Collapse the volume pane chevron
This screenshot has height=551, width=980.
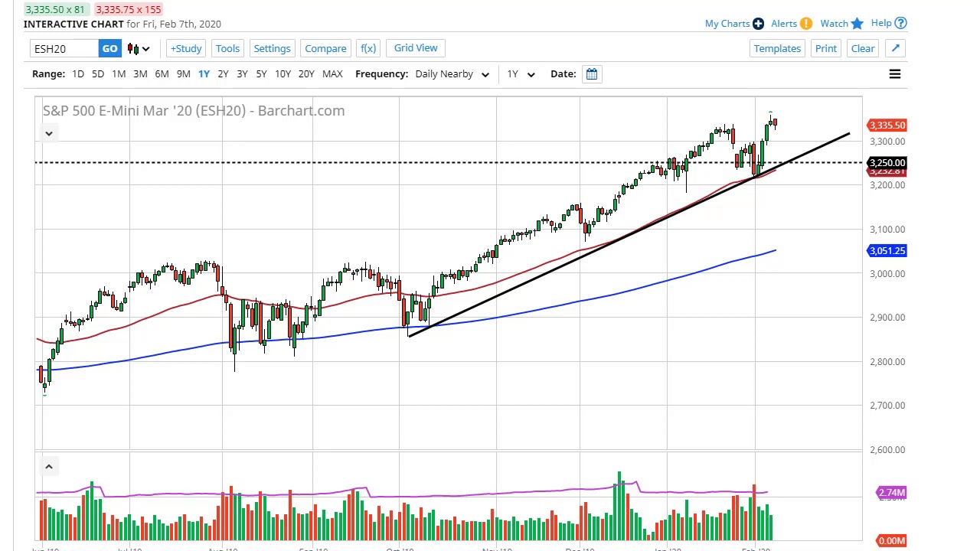tap(48, 467)
